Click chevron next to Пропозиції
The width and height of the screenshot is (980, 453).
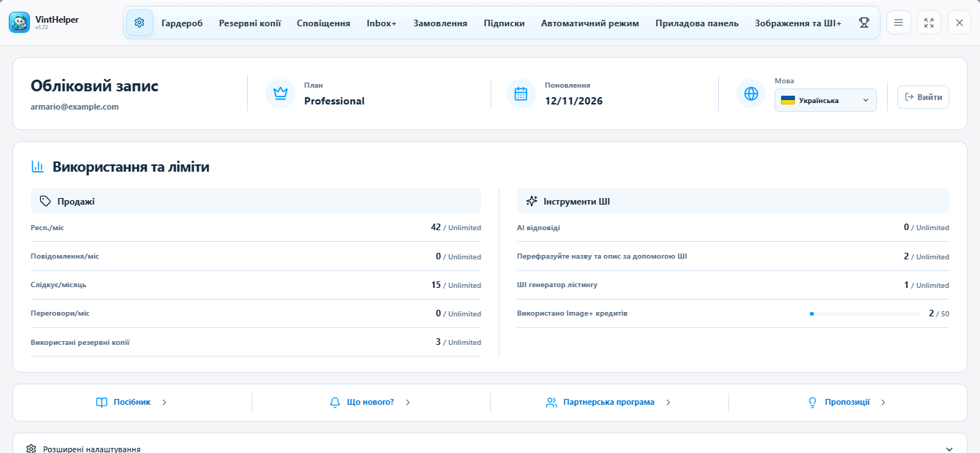tap(883, 402)
